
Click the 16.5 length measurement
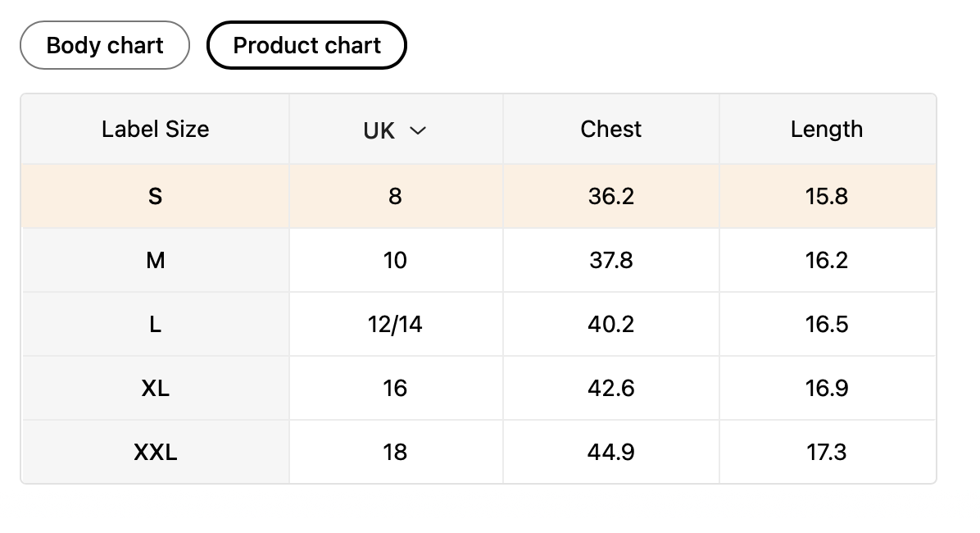[x=826, y=325]
